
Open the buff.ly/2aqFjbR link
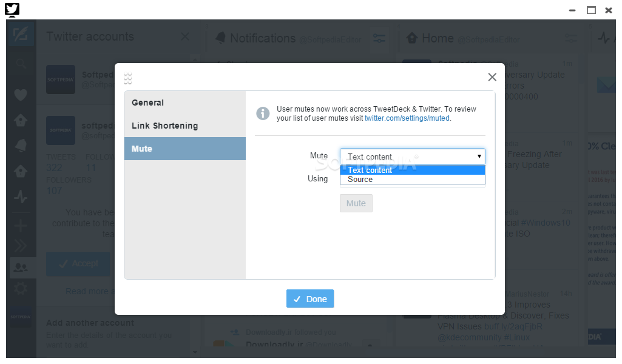[513, 327]
